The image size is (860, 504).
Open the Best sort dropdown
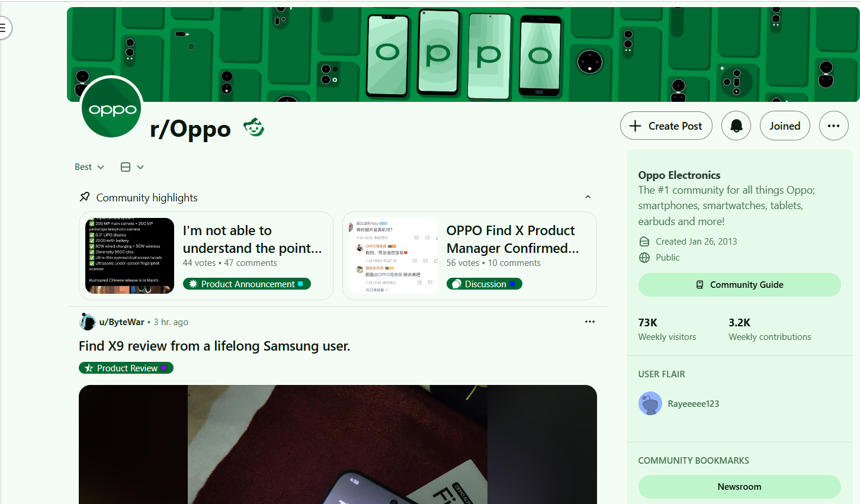pyautogui.click(x=89, y=167)
